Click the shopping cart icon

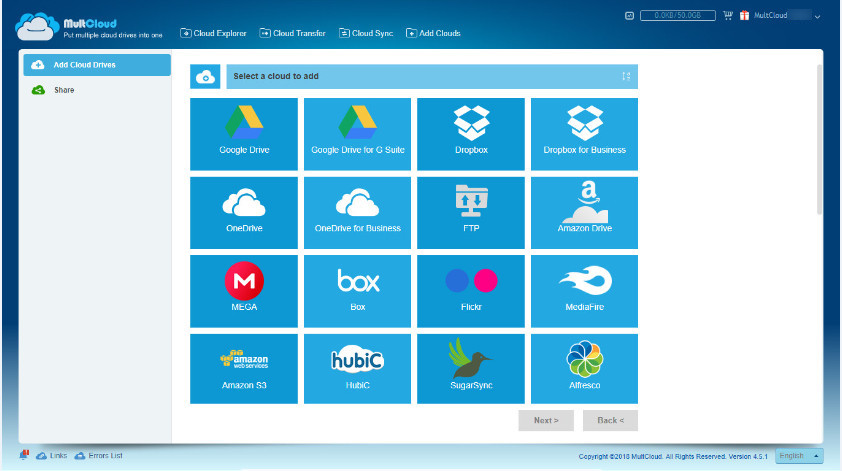coord(728,16)
